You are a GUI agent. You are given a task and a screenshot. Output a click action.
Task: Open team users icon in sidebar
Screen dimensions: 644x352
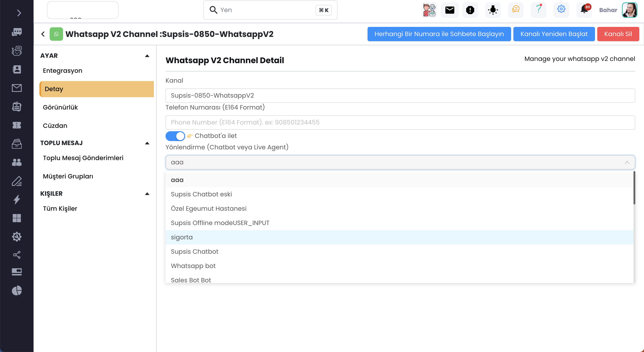point(17,162)
